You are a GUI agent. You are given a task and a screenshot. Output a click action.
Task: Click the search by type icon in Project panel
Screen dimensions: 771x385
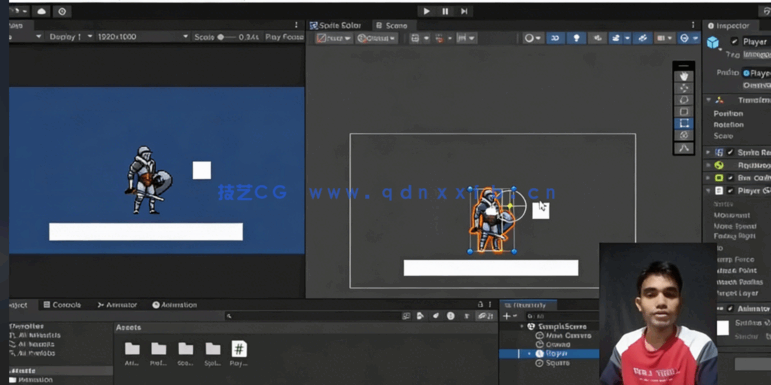(420, 316)
